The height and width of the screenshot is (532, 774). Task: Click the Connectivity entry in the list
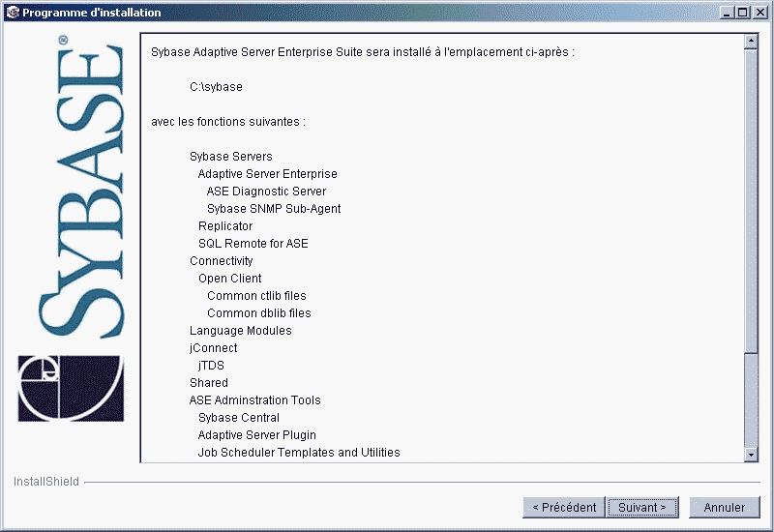pos(221,261)
